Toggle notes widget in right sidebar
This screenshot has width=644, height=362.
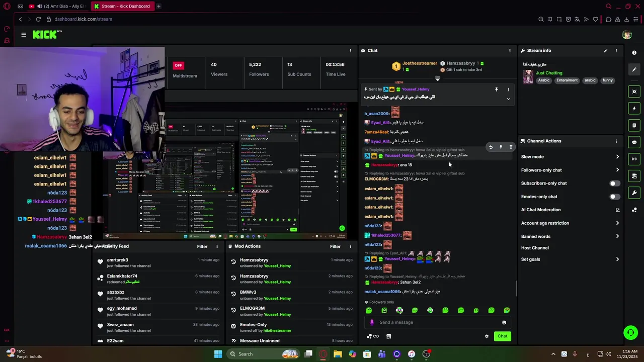point(634,125)
